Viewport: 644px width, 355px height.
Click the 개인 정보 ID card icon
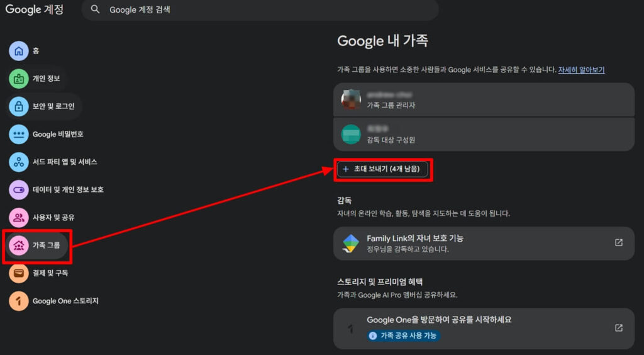point(18,79)
